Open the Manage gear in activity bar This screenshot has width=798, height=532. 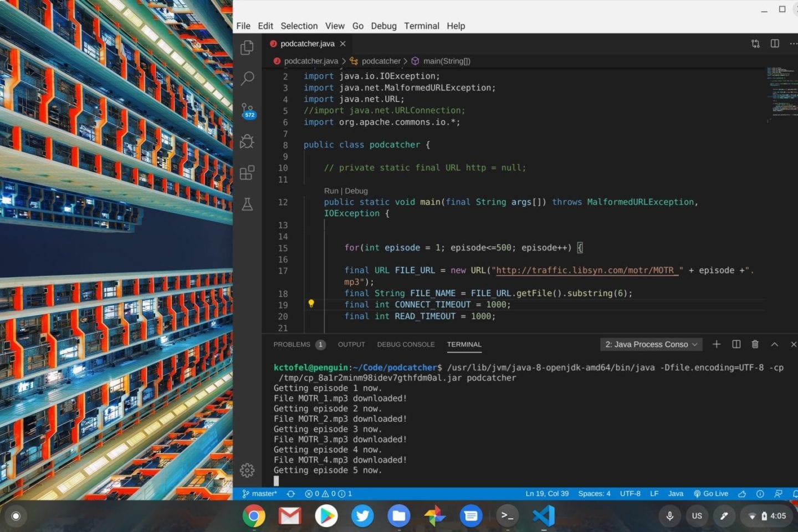pyautogui.click(x=247, y=470)
